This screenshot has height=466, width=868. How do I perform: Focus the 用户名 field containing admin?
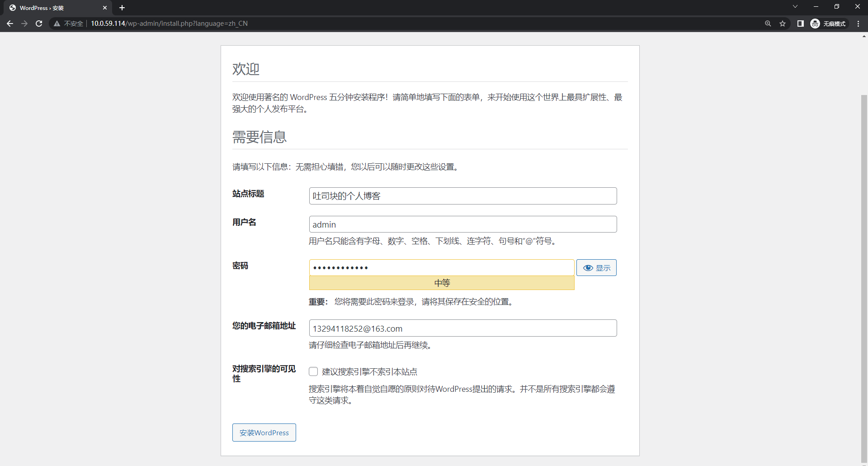click(463, 224)
